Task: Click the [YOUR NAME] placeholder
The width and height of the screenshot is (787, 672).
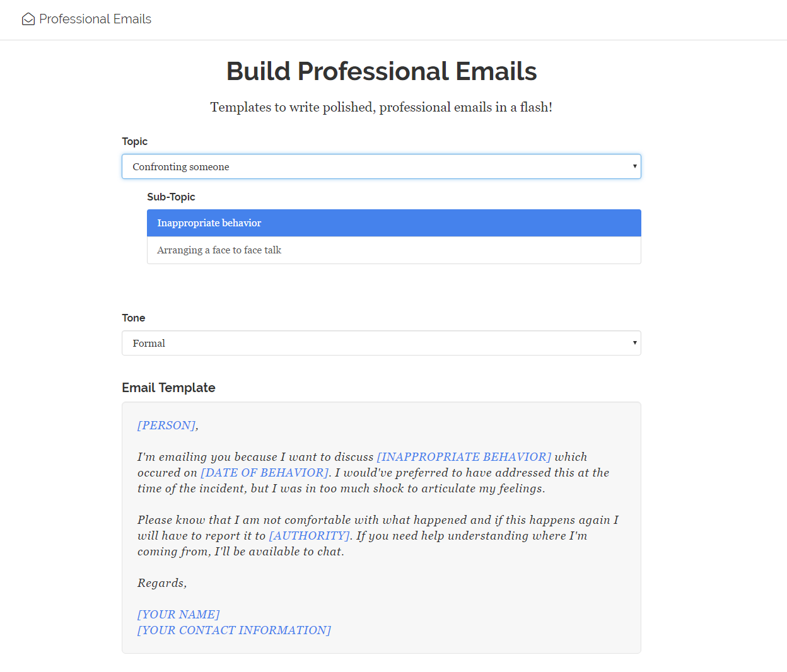Action: [x=178, y=614]
